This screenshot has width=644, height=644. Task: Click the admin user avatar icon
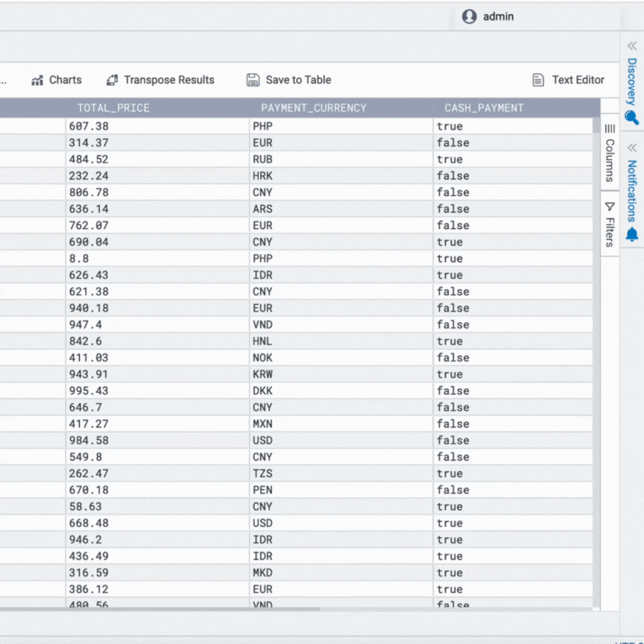point(469,16)
